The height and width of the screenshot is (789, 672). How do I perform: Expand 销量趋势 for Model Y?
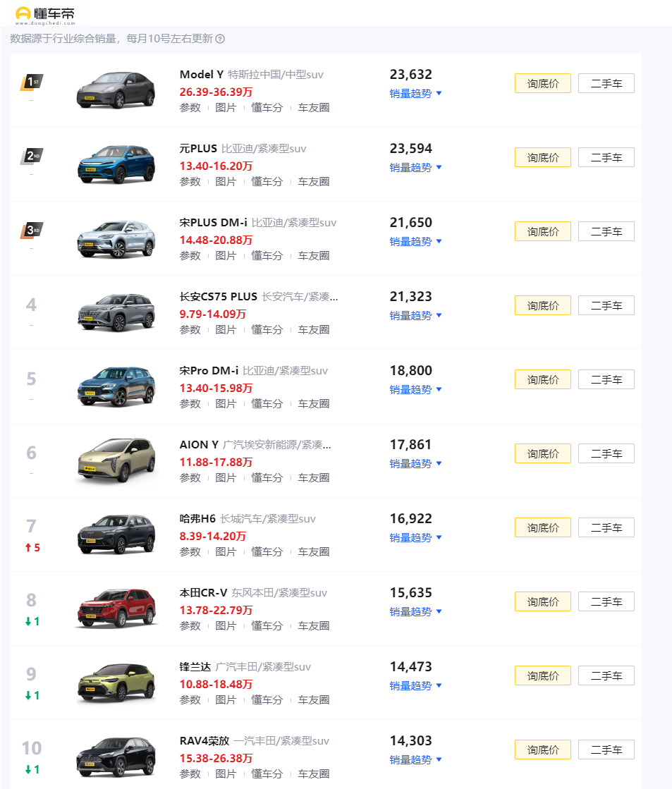[415, 93]
